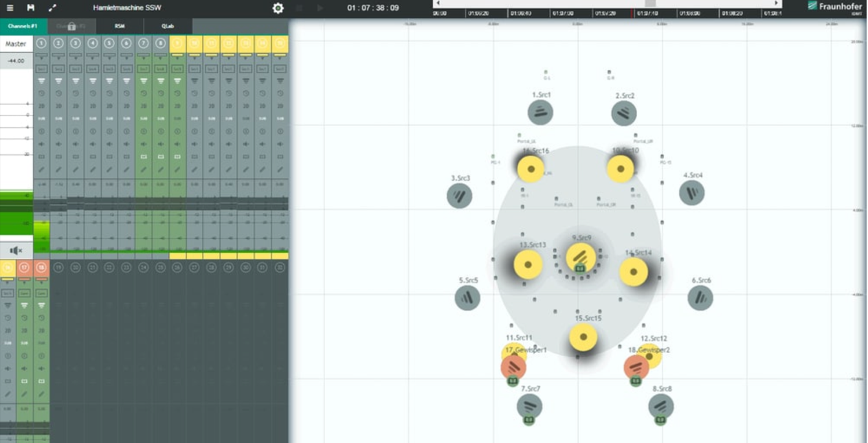The height and width of the screenshot is (443, 868).
Task: Mute the Master channel
Action: [x=16, y=251]
